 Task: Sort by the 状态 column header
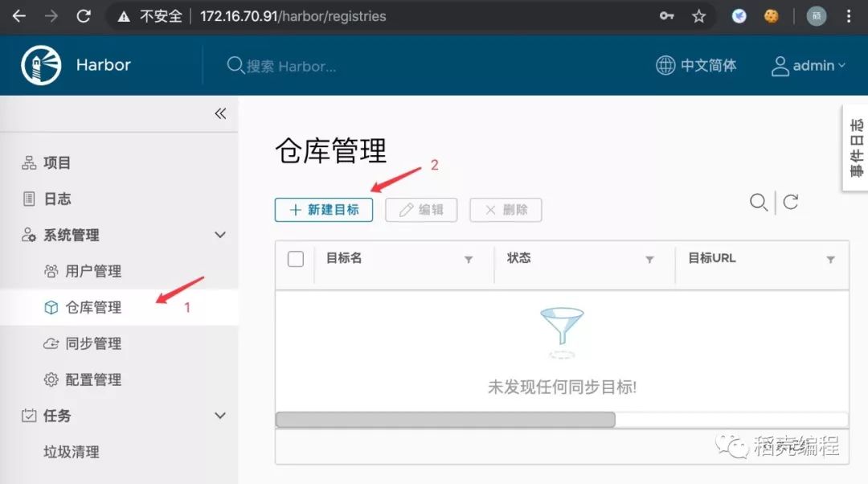[518, 258]
